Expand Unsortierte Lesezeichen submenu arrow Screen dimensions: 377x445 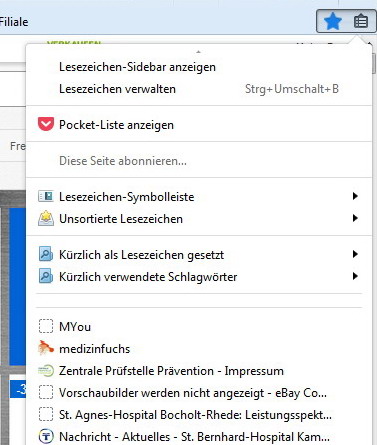tap(355, 218)
